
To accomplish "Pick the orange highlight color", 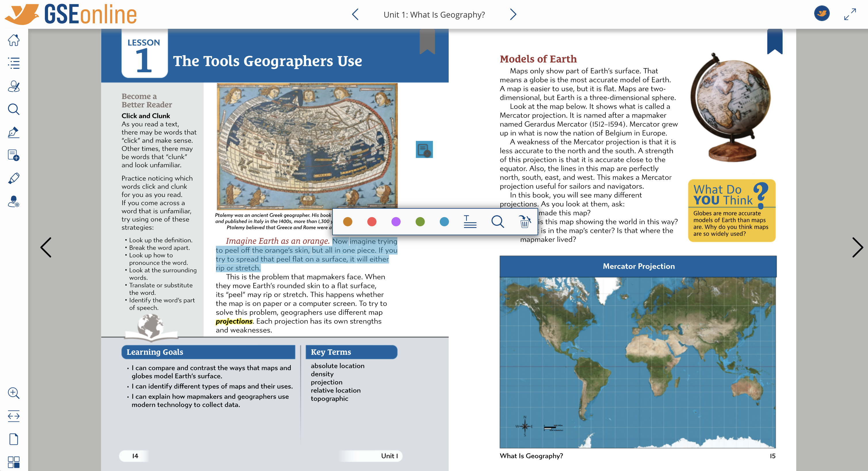I will 347,222.
